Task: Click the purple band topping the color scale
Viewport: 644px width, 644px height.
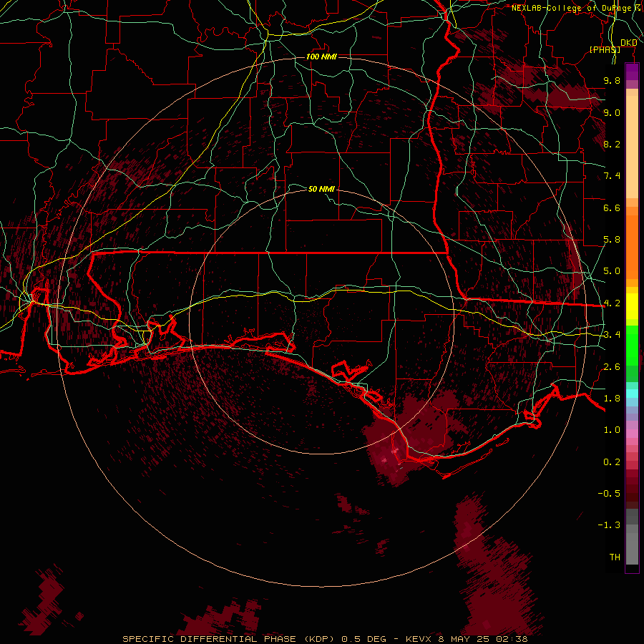Action: 632,72
